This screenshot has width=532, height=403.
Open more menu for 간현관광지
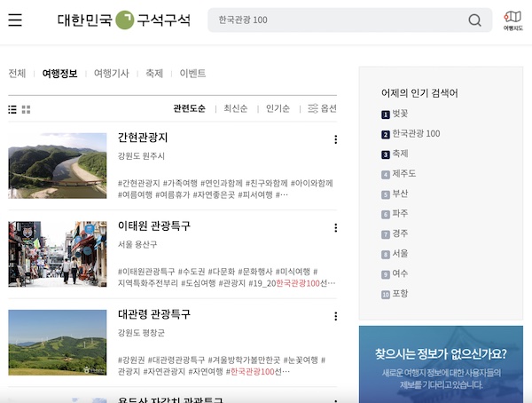(x=335, y=139)
